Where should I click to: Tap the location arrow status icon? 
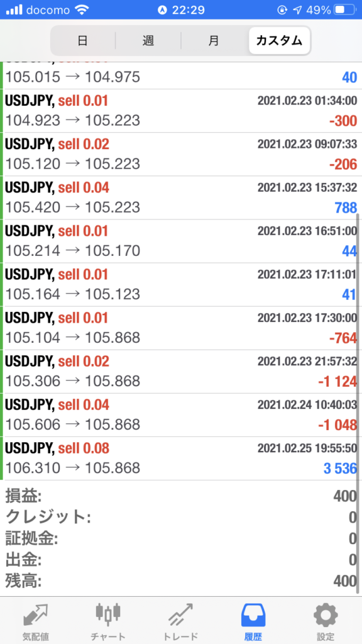(297, 10)
